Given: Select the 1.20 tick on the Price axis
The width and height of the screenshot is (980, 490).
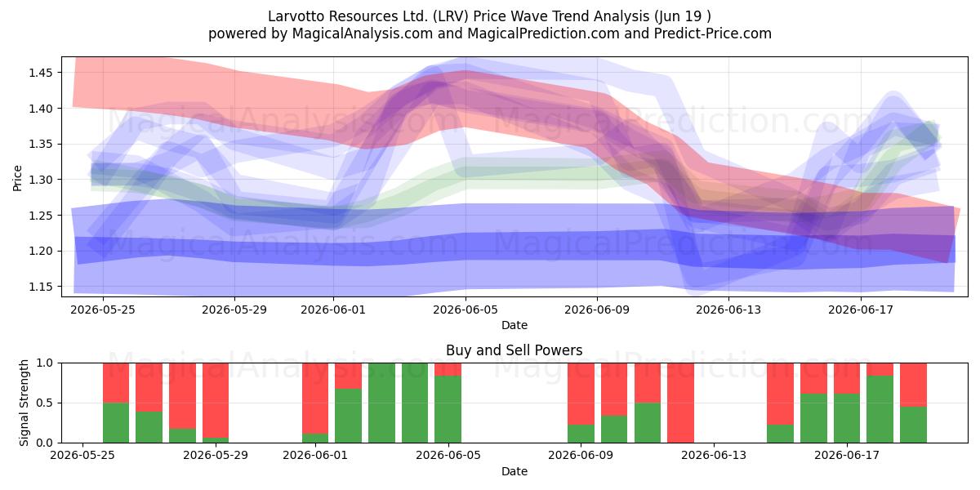Looking at the screenshot, I should [40, 251].
